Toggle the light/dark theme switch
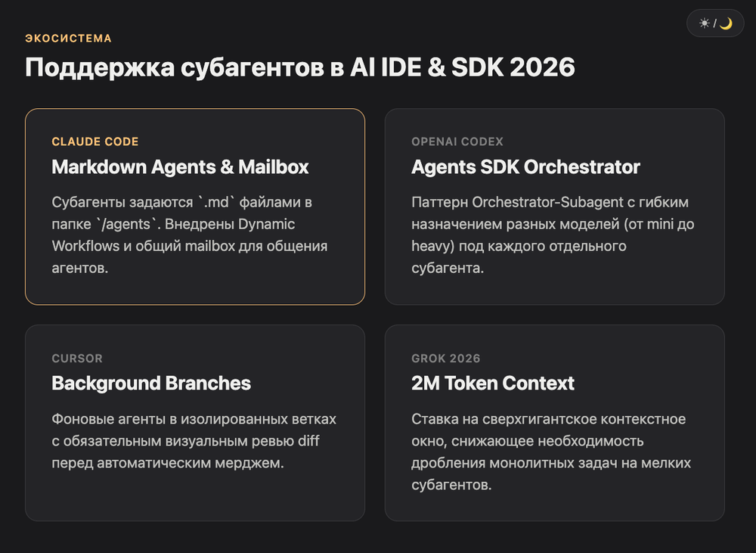 pyautogui.click(x=715, y=23)
